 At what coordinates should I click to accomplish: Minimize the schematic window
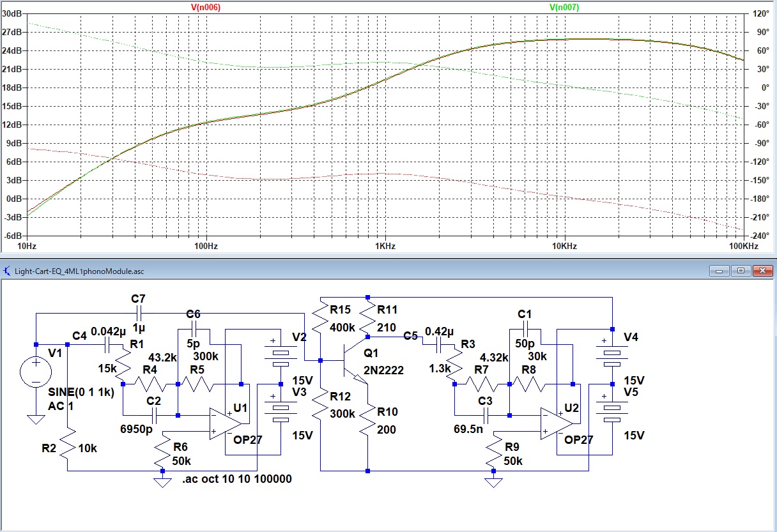(721, 271)
